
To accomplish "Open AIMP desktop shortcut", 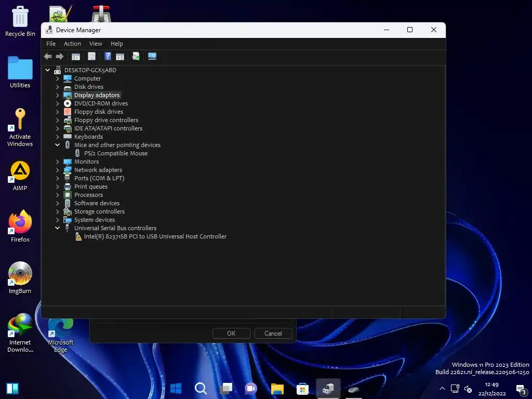I will [x=20, y=176].
